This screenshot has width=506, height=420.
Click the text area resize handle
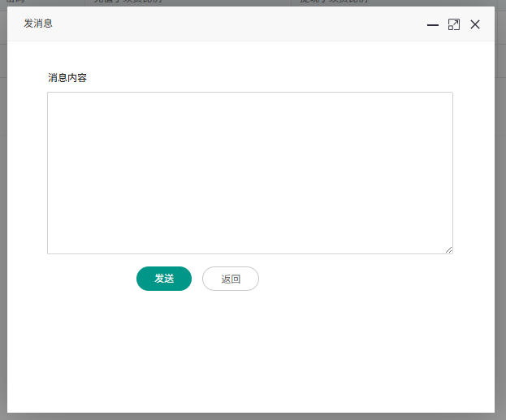(448, 249)
